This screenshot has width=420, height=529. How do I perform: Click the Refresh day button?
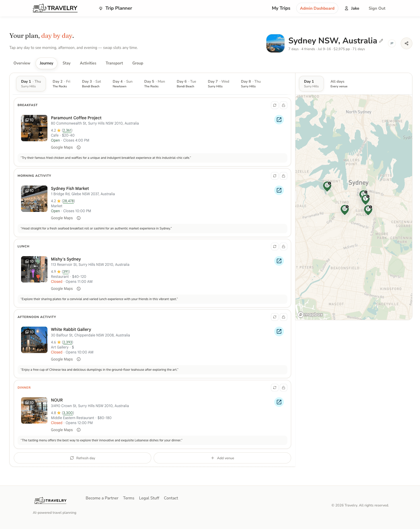[x=83, y=458]
